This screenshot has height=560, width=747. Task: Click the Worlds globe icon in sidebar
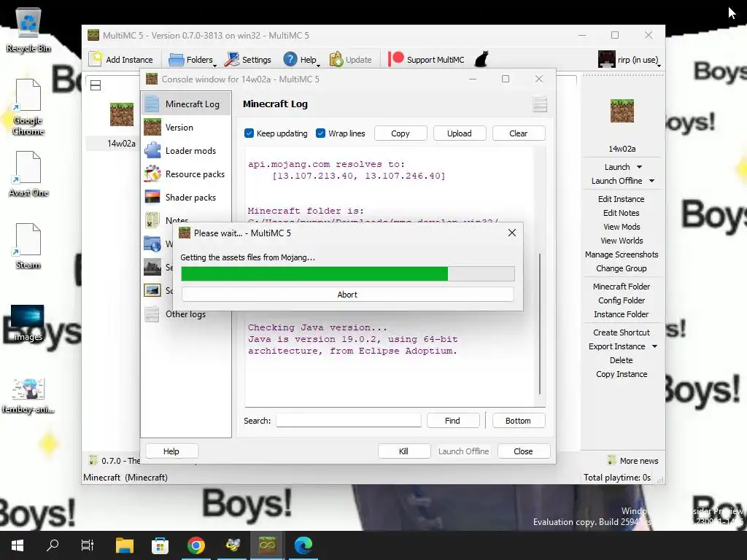click(x=152, y=244)
